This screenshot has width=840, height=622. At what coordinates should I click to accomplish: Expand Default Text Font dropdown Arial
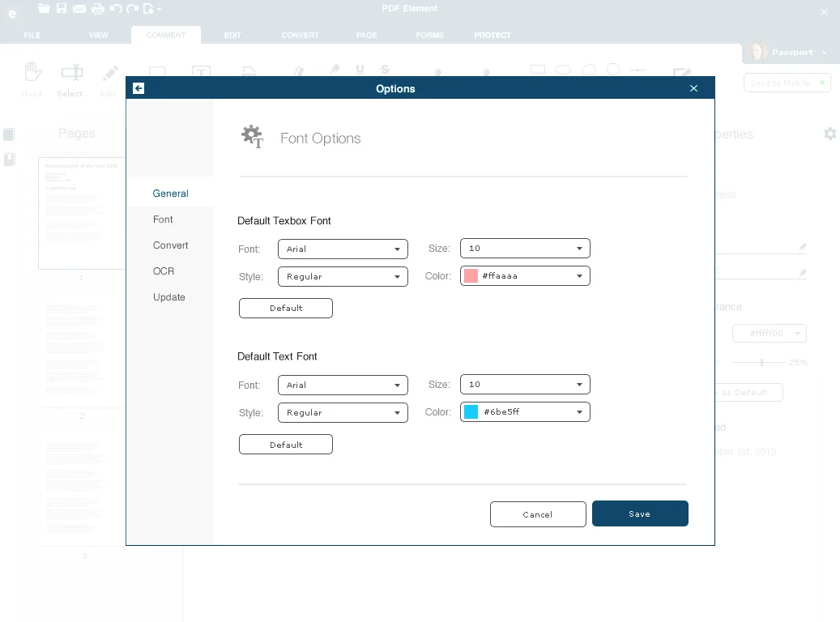point(343,386)
